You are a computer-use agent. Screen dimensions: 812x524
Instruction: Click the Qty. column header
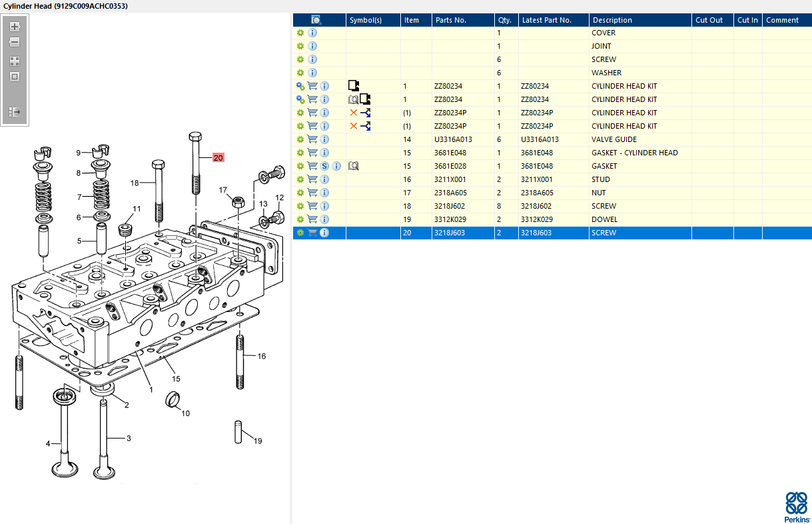click(x=506, y=20)
